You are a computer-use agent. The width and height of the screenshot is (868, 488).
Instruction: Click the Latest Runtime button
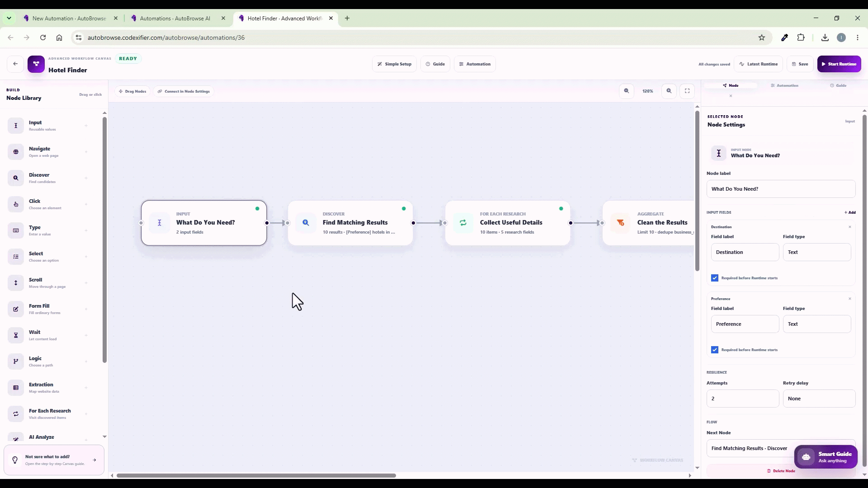759,64
